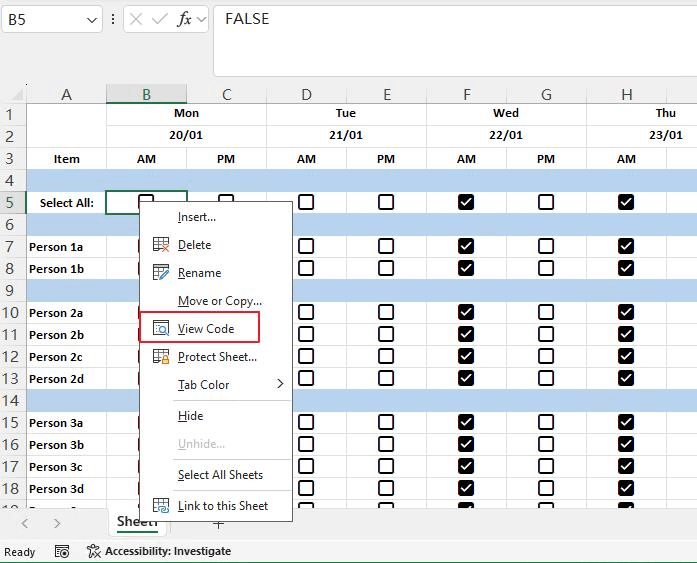Click the Item header cell
697x563 pixels.
click(x=66, y=159)
